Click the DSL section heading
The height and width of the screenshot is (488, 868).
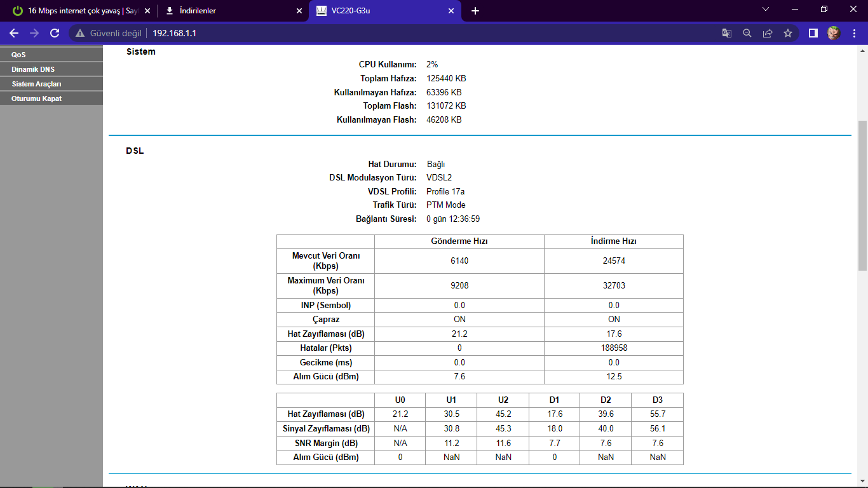pyautogui.click(x=135, y=151)
